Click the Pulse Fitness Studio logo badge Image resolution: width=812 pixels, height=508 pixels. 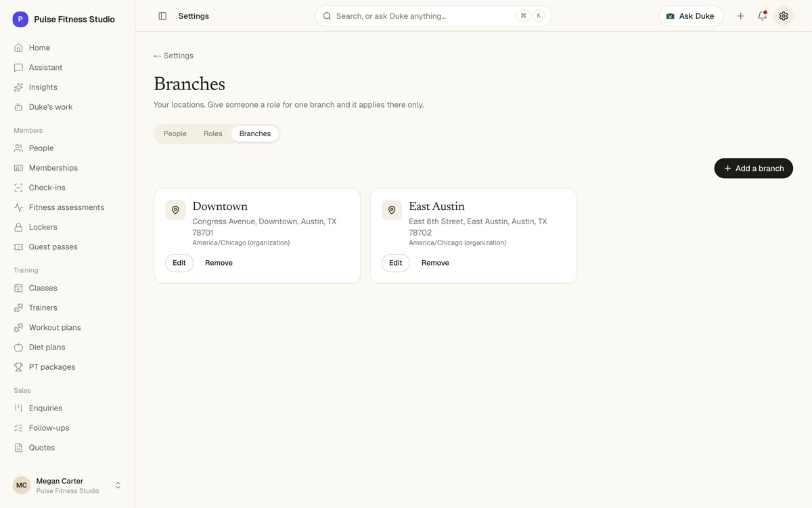click(20, 20)
